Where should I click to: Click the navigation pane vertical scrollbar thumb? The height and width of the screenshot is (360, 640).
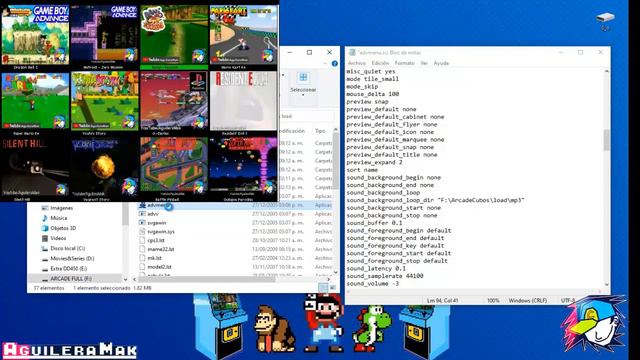tap(125, 213)
